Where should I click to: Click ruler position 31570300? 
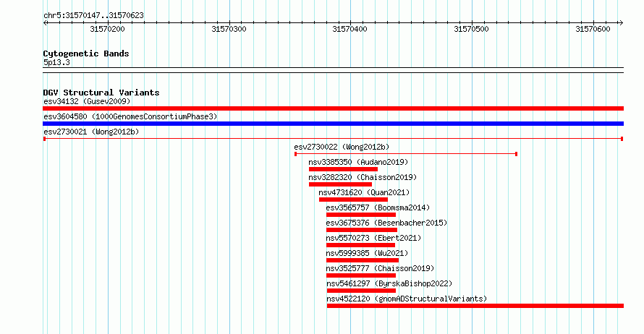229,29
